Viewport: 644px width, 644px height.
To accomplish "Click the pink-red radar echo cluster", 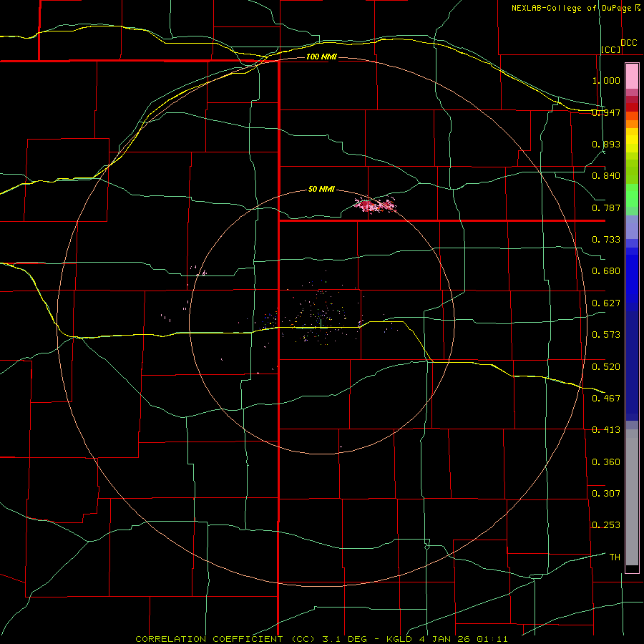I will (x=376, y=205).
